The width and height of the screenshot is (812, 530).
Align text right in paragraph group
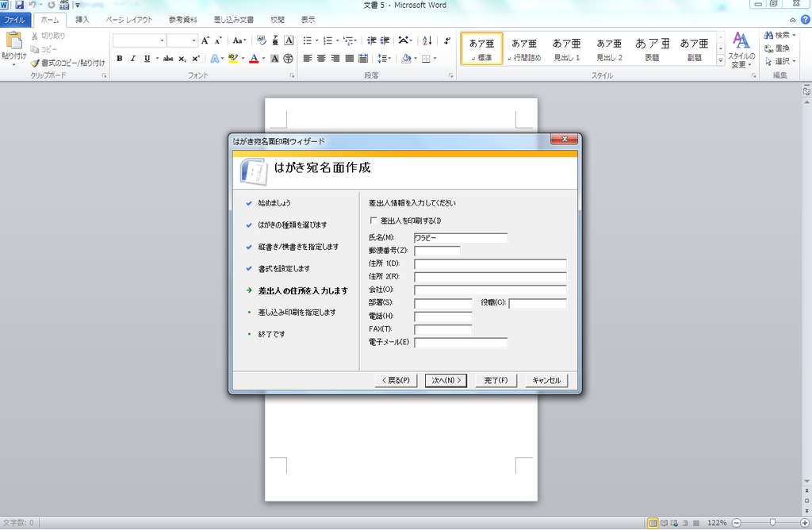click(335, 59)
